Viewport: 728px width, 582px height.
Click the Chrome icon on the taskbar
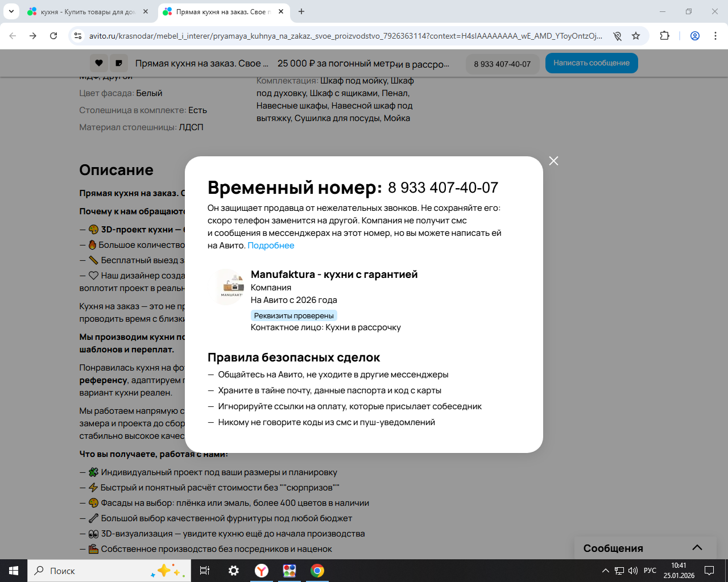(317, 571)
